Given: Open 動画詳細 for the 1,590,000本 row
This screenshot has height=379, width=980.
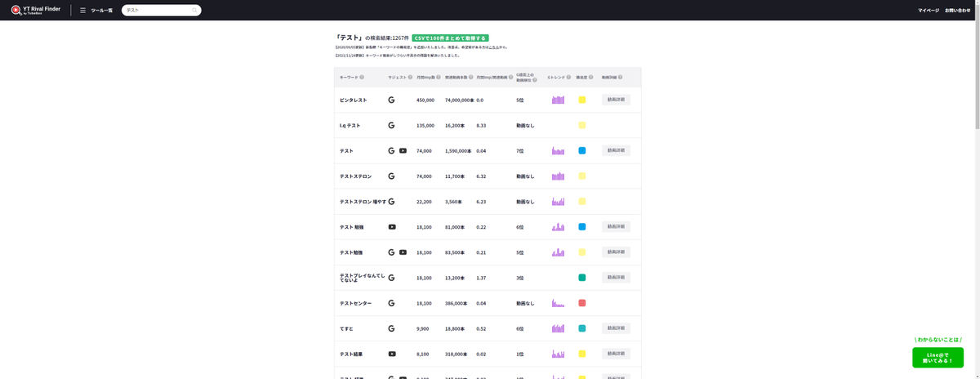Looking at the screenshot, I should coord(616,150).
